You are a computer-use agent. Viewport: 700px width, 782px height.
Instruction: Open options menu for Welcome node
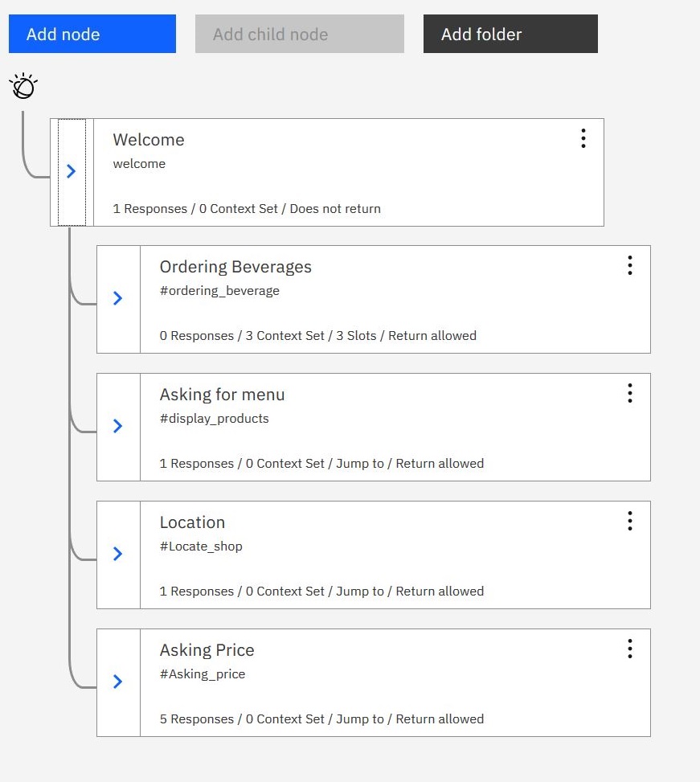[583, 138]
